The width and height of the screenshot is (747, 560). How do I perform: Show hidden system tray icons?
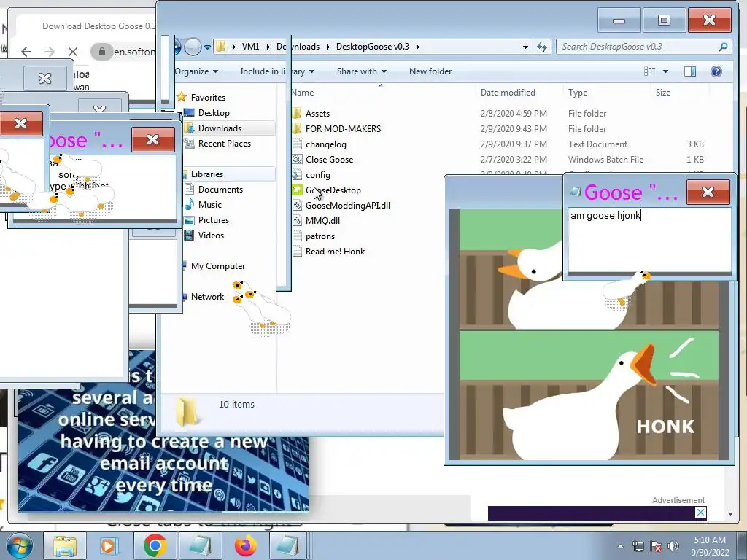pyautogui.click(x=620, y=546)
